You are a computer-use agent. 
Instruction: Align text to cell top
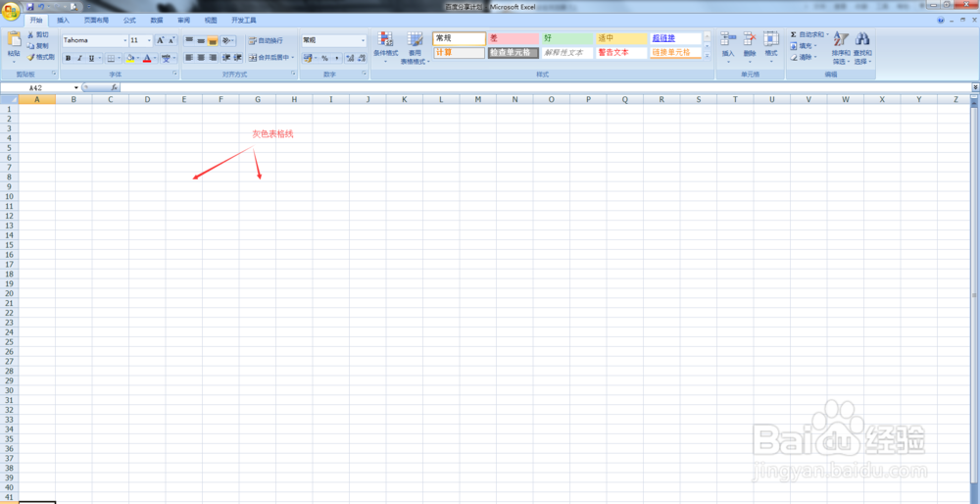189,40
